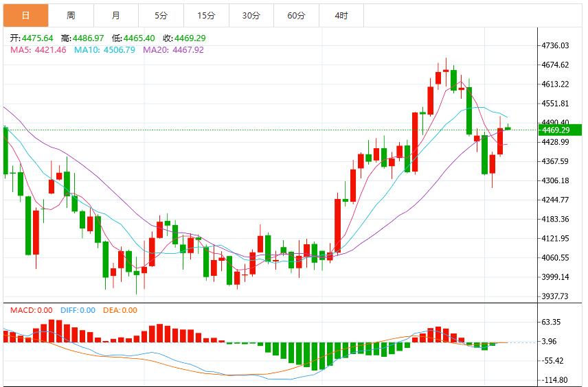This screenshot has width=588, height=387.
Task: Click the MA20 4467.92 legend label
Action: click(173, 50)
